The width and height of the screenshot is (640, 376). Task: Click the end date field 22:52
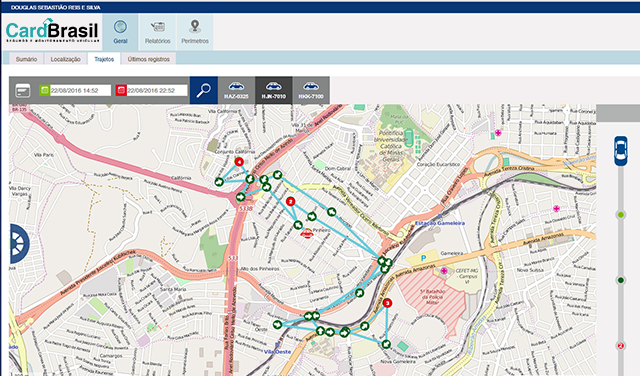tap(157, 90)
